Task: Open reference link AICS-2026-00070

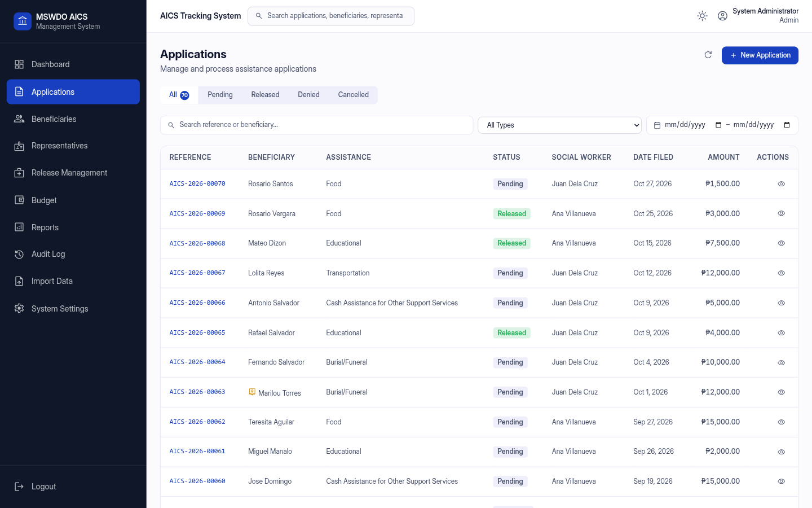Action: [197, 184]
